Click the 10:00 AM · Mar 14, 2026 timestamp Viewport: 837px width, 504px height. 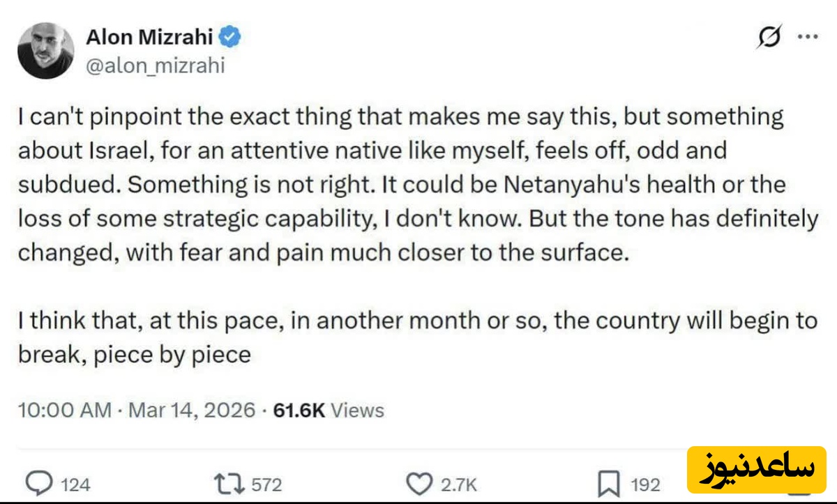coord(136,410)
